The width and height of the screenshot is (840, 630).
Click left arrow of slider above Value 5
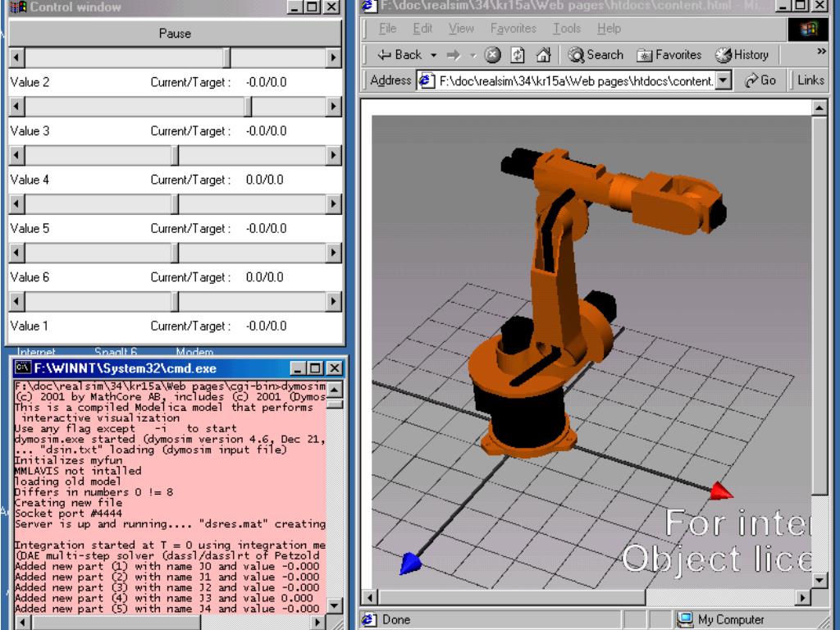click(x=16, y=204)
